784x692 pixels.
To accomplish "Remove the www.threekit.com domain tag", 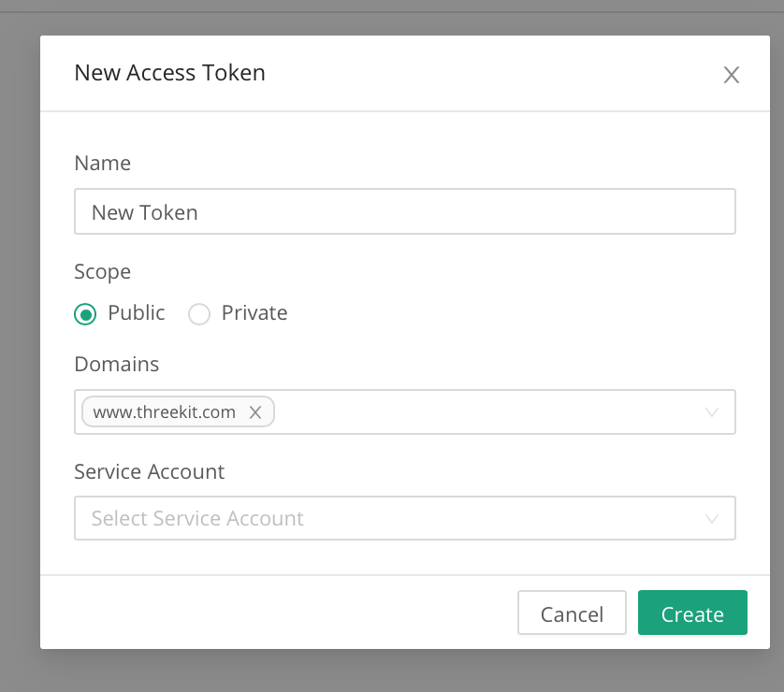I will [x=254, y=412].
